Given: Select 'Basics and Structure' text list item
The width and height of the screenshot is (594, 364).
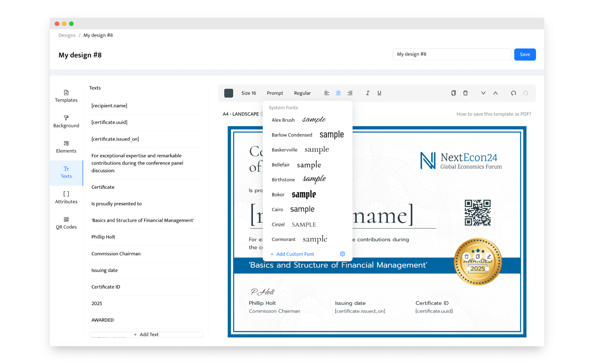Looking at the screenshot, I should click(x=146, y=220).
